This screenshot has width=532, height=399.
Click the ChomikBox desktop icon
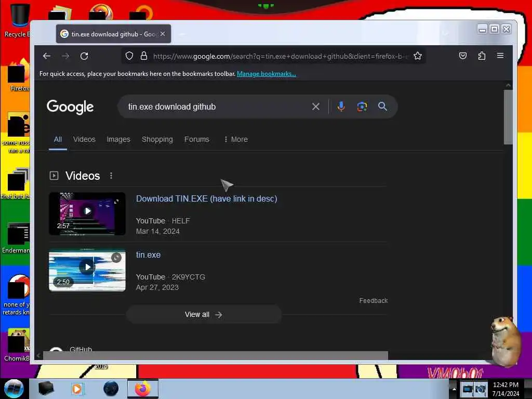17,345
